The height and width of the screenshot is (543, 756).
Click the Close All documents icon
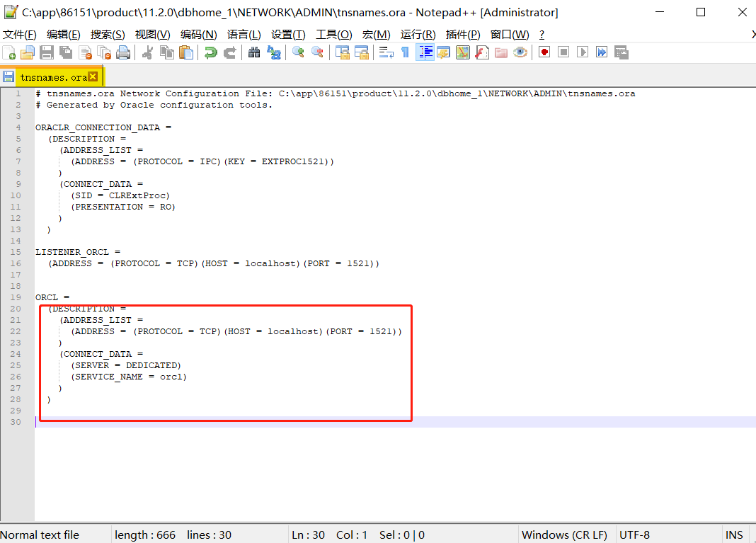(104, 52)
